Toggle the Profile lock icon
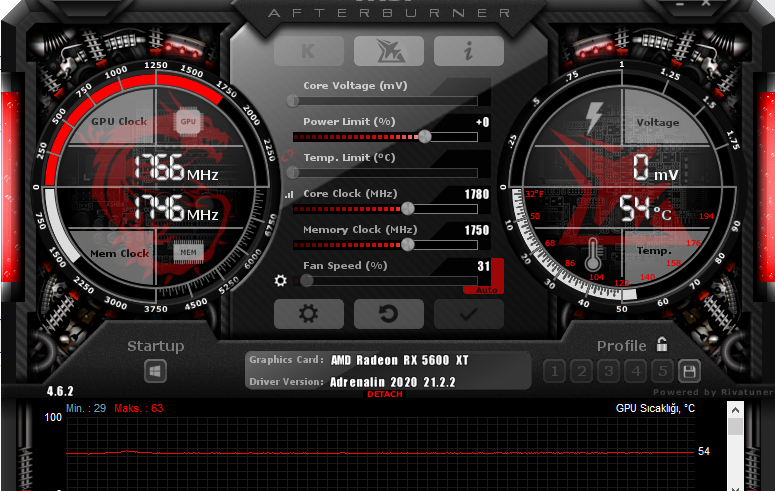 coord(662,344)
